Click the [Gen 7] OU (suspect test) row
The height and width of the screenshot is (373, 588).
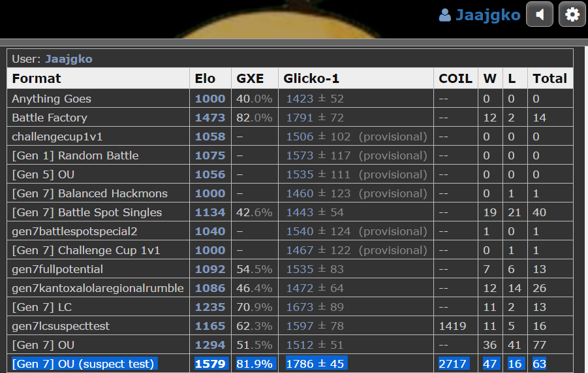[x=83, y=364]
